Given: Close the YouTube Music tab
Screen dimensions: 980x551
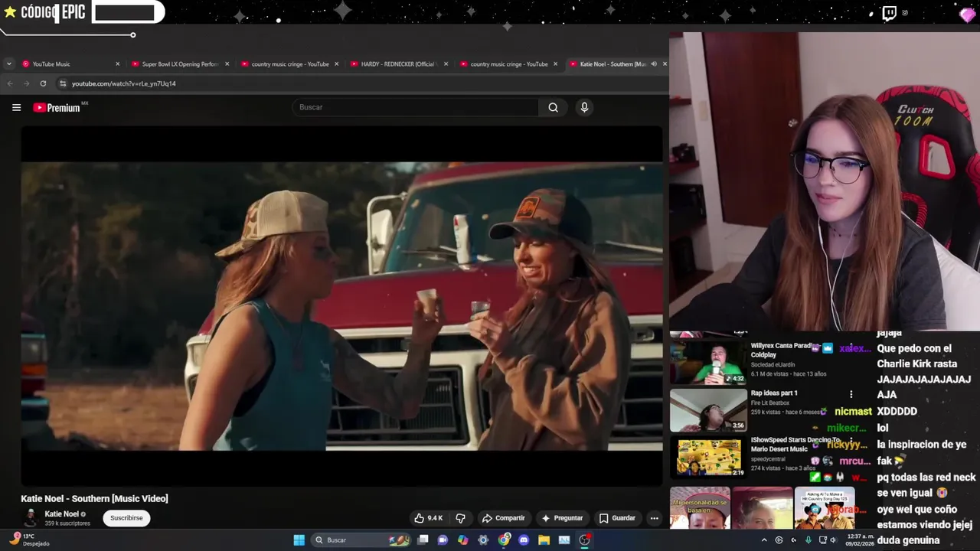Looking at the screenshot, I should tap(118, 64).
